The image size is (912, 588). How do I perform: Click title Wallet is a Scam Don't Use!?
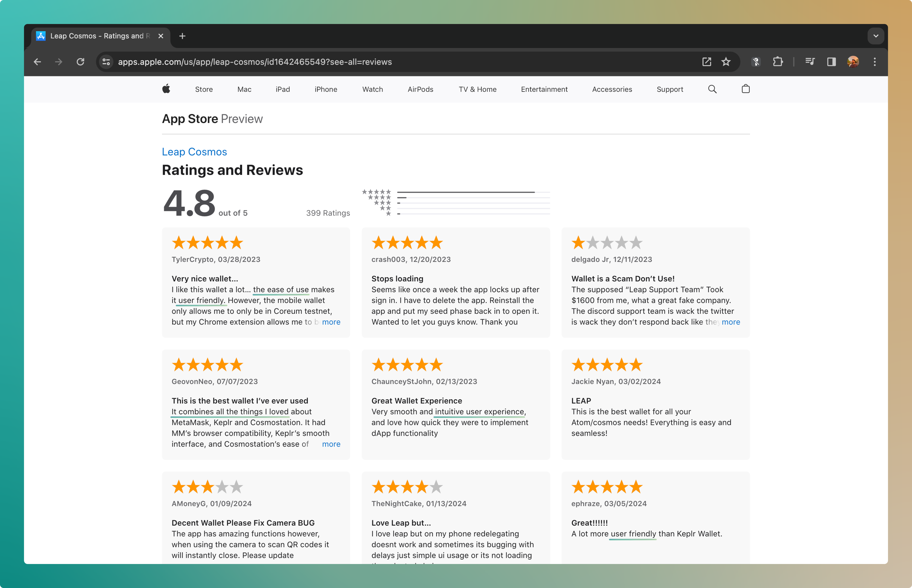(623, 279)
